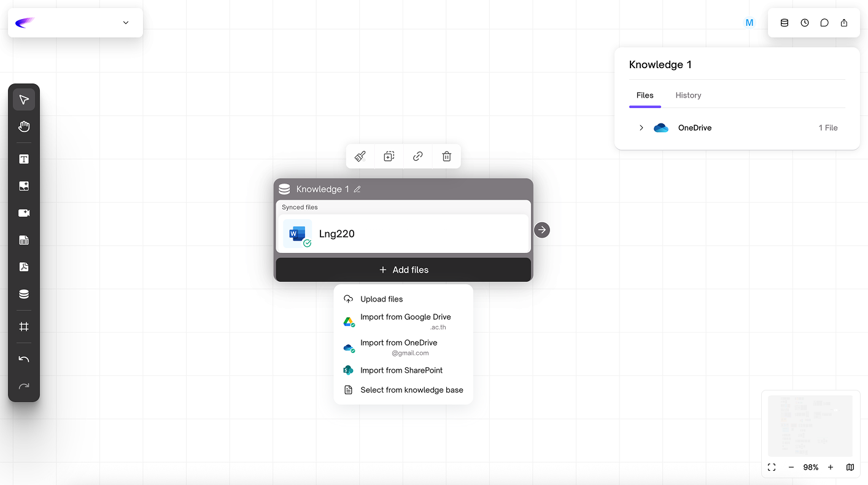Click the paintbrush style icon
Screen dimensions: 868x485
360,157
